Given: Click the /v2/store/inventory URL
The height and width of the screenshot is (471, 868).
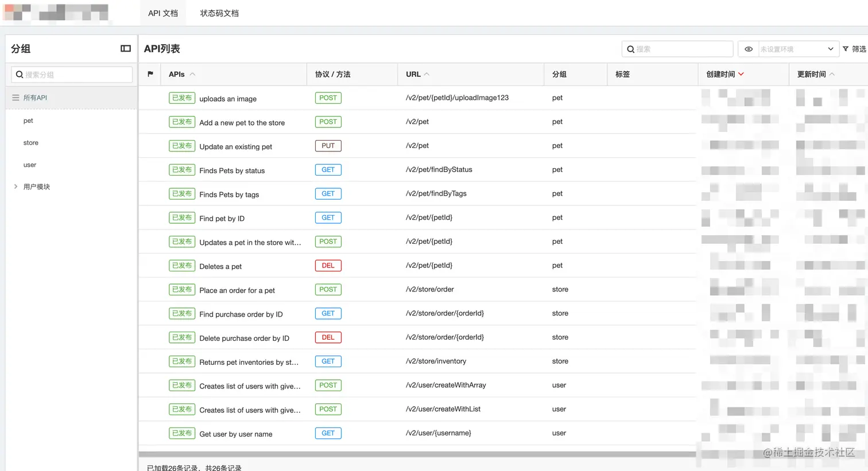Looking at the screenshot, I should [x=436, y=361].
